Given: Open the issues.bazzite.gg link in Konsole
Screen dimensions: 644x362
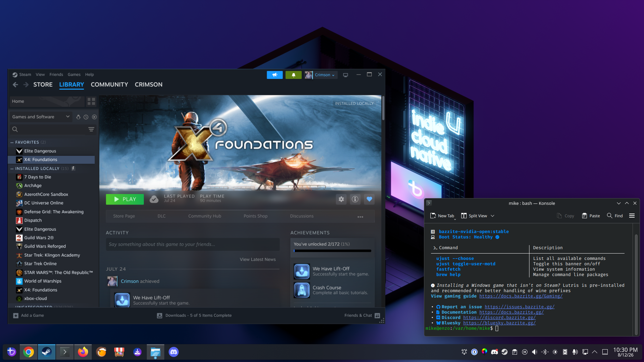Looking at the screenshot, I should click(x=519, y=307).
